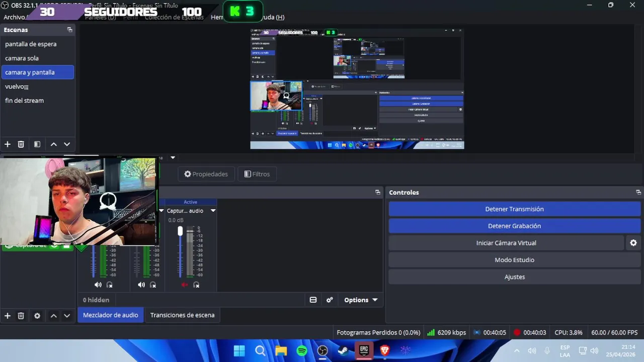Add a new source with the sources plus icon

[8, 316]
